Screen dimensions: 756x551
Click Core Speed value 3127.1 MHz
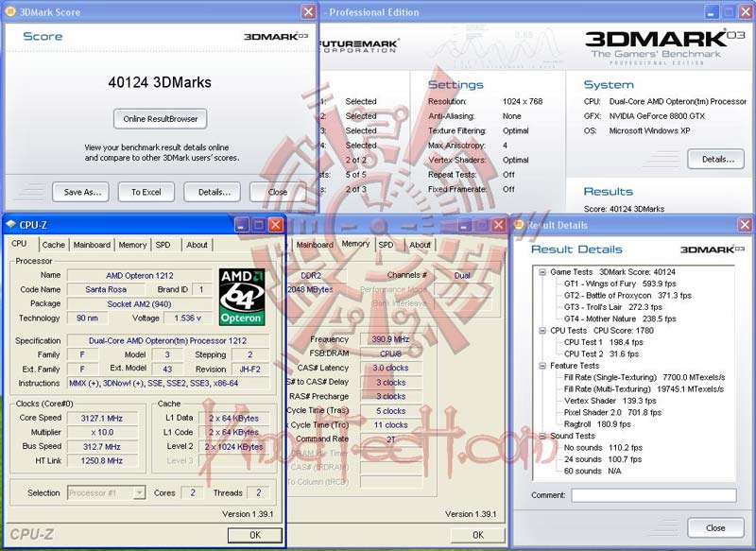pyautogui.click(x=102, y=418)
